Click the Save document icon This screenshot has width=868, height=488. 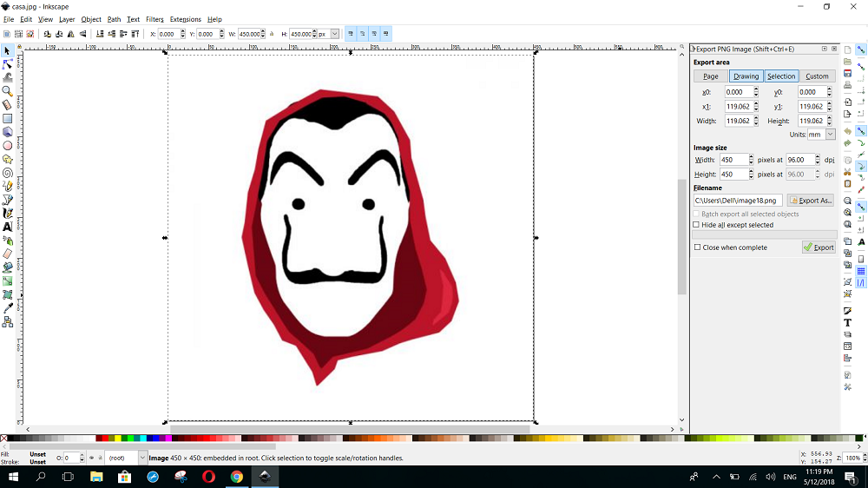[847, 73]
